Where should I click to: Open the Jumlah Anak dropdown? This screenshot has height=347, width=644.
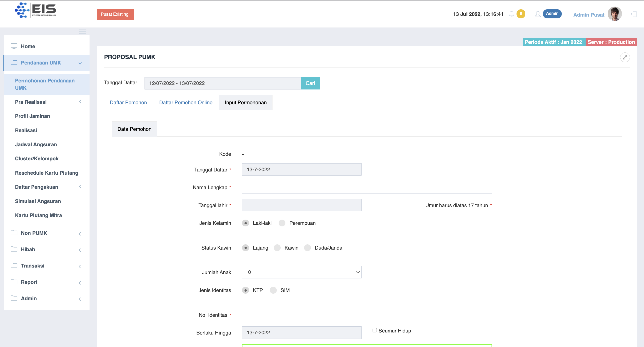[302, 272]
